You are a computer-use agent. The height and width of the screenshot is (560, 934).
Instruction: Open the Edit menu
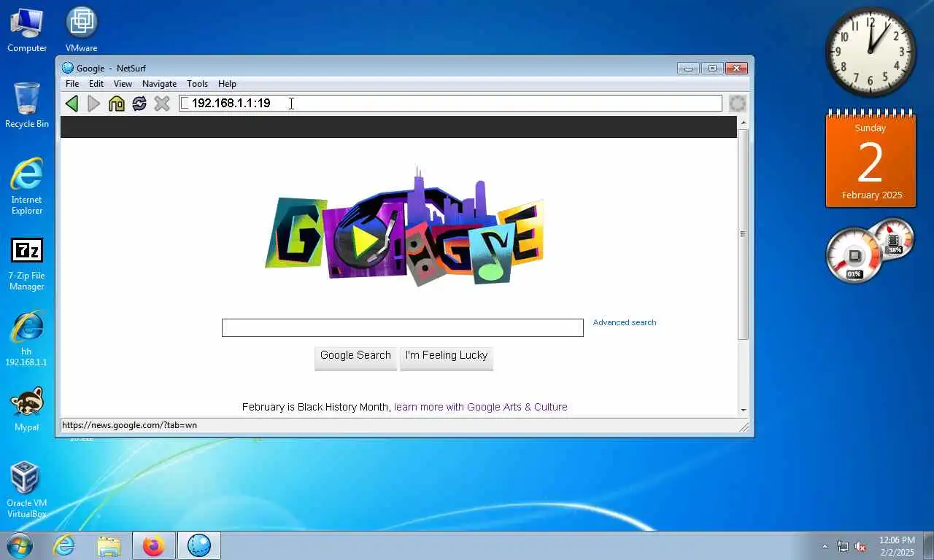pos(96,84)
